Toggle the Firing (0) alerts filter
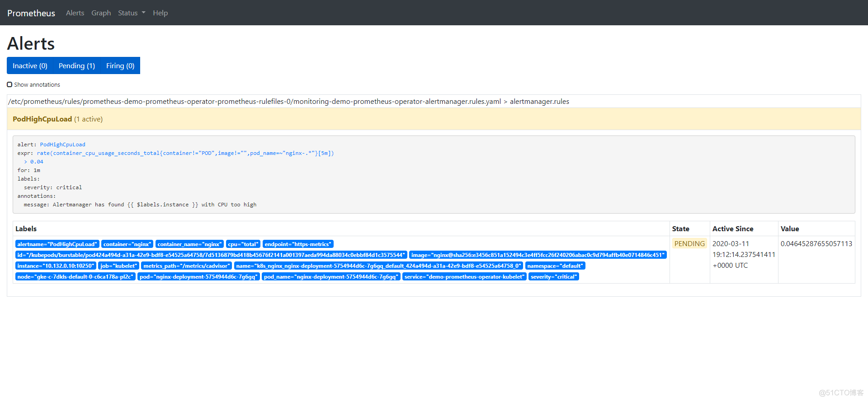This screenshot has height=401, width=868. (120, 66)
